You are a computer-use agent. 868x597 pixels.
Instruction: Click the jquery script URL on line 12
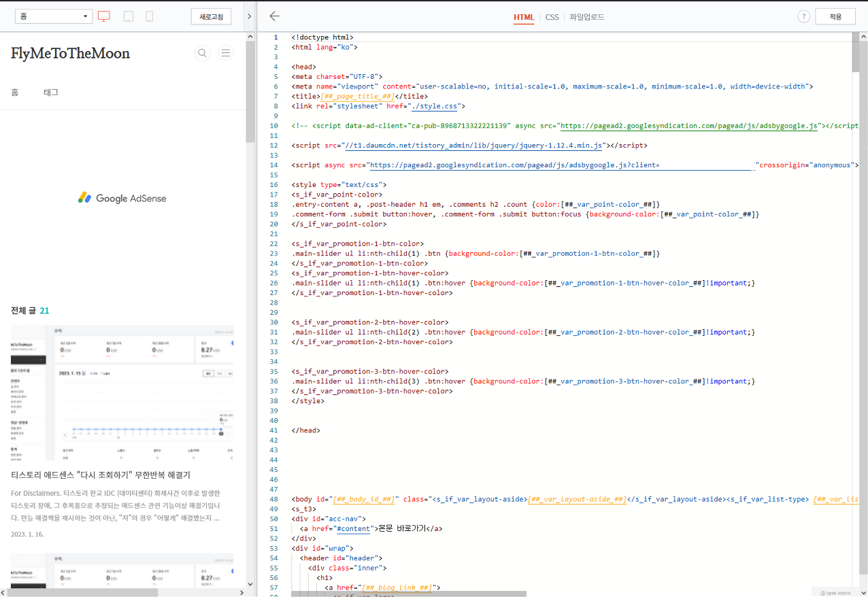coord(474,146)
